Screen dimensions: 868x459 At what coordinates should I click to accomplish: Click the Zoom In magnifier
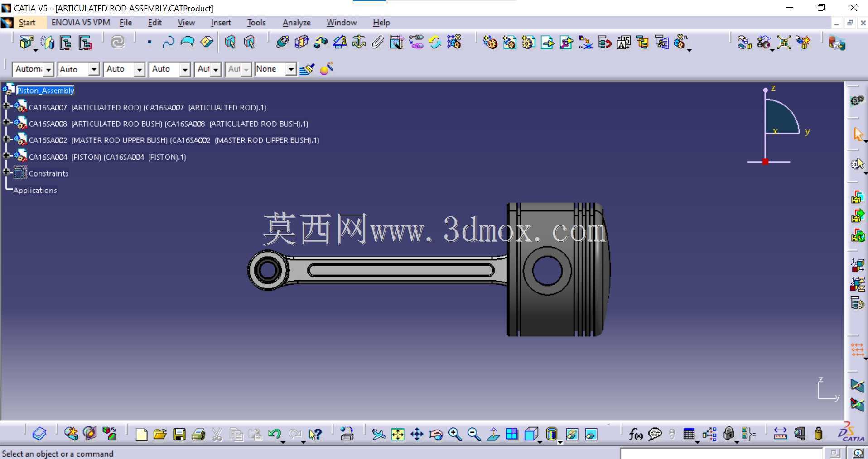pos(455,435)
